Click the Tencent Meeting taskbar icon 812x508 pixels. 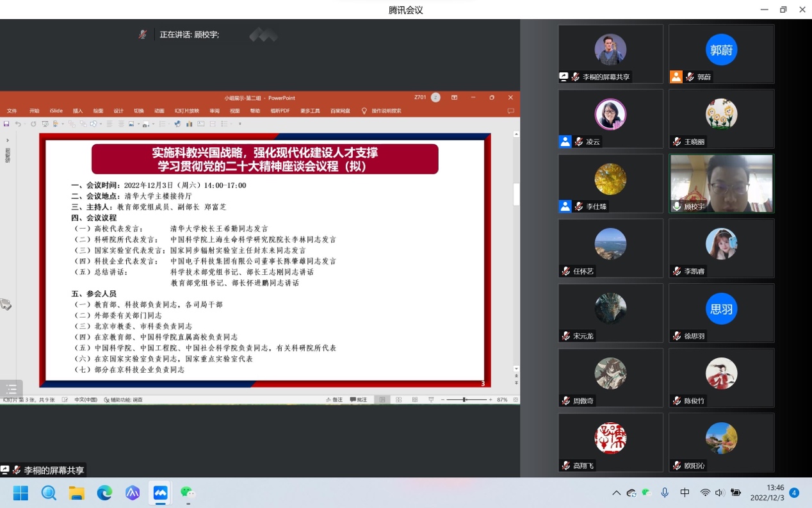click(160, 493)
